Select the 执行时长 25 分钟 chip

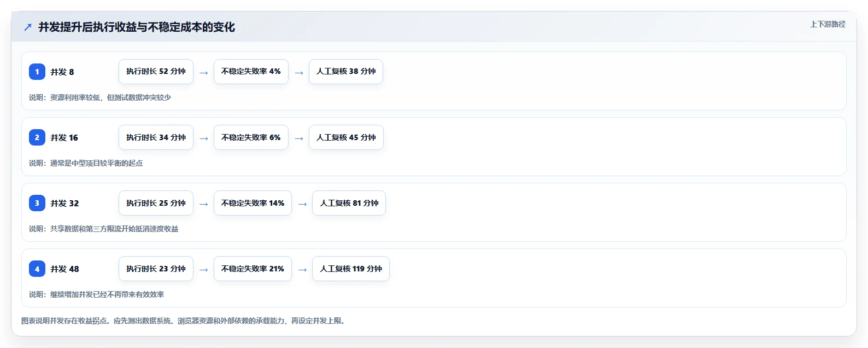156,203
